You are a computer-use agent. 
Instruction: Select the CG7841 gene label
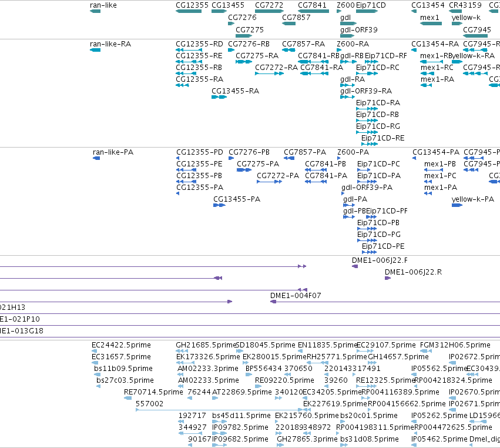point(312,5)
